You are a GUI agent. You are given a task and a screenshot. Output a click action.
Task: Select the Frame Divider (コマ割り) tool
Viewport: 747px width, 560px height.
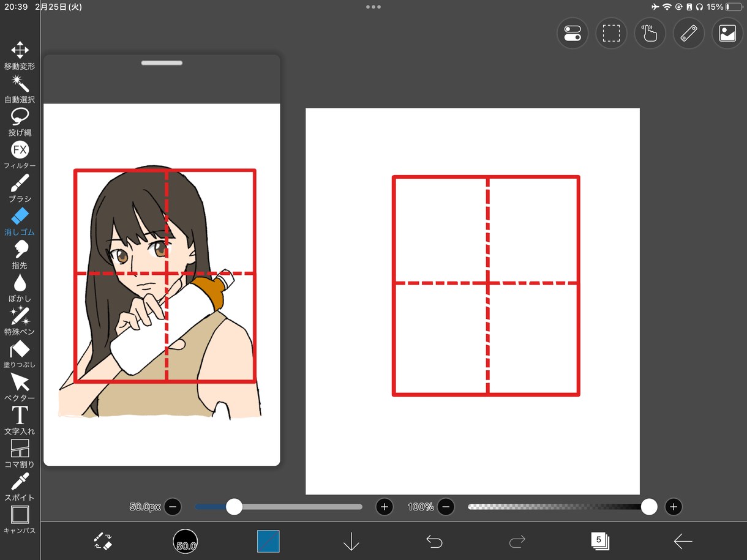point(20,453)
